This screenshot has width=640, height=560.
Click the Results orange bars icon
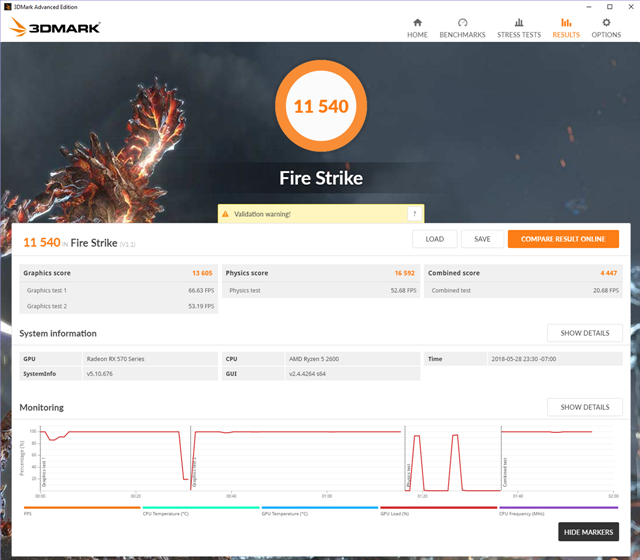[566, 22]
